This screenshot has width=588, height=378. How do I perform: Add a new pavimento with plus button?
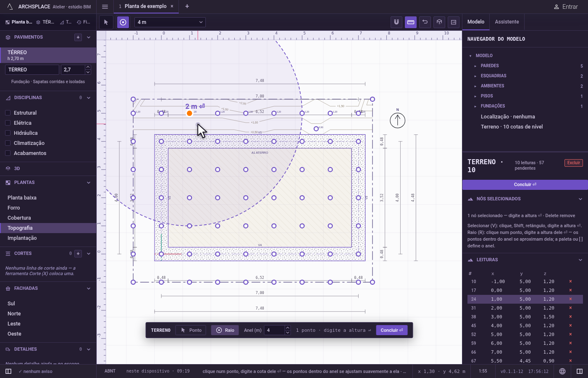[78, 37]
